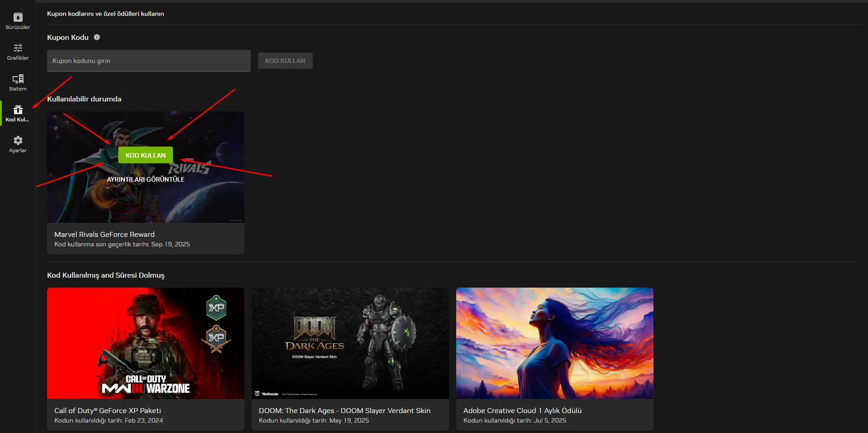The height and width of the screenshot is (433, 868).
Task: Click 'Kupon kodlarını ve özel ödülleri kullanın' heading
Action: [x=105, y=14]
